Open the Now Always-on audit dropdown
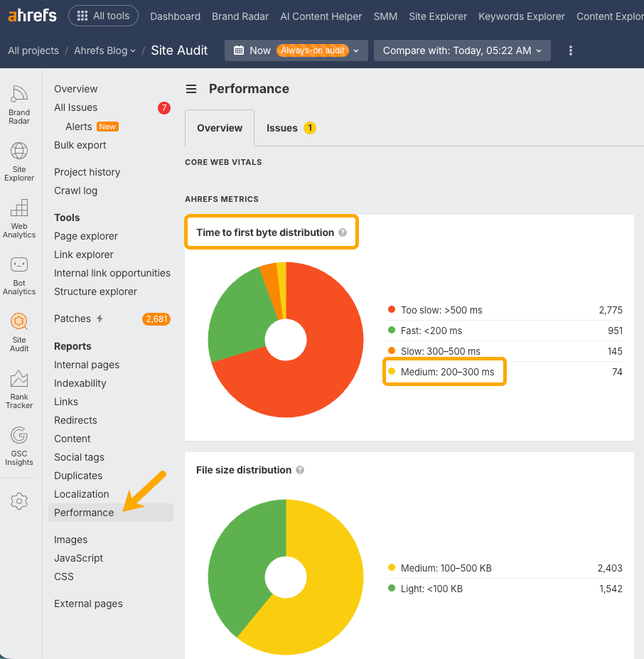This screenshot has width=644, height=659. 296,50
